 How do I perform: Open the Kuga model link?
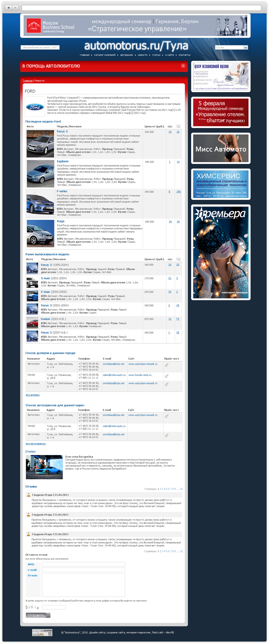61,221
